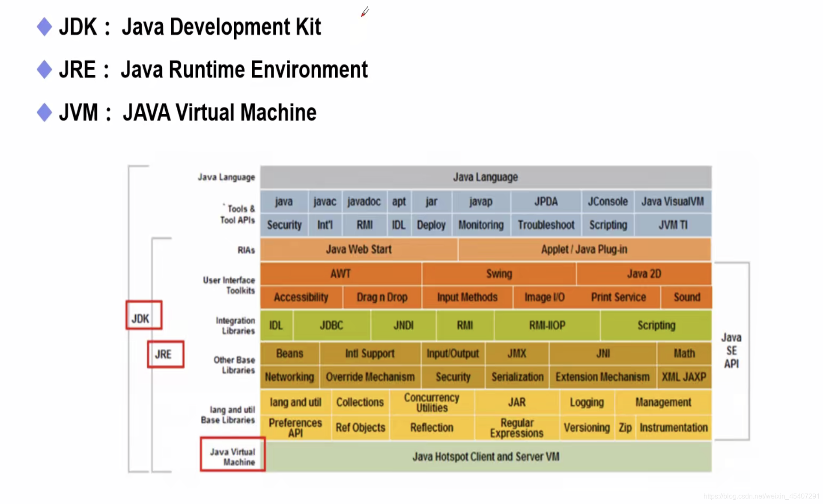This screenshot has width=823, height=504.
Task: Select the Concurrency Utilities cell
Action: [432, 403]
